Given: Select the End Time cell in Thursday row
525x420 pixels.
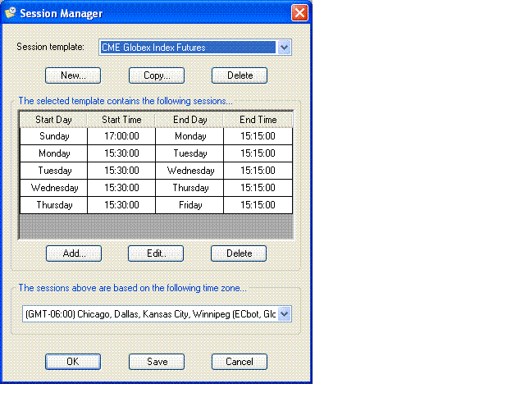Looking at the screenshot, I should click(258, 205).
